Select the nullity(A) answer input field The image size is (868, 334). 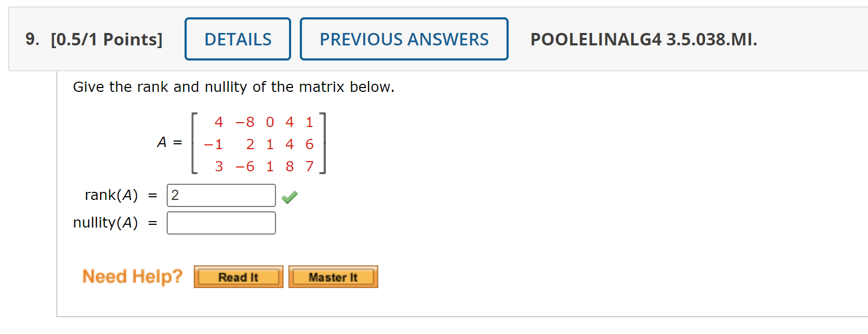221,222
